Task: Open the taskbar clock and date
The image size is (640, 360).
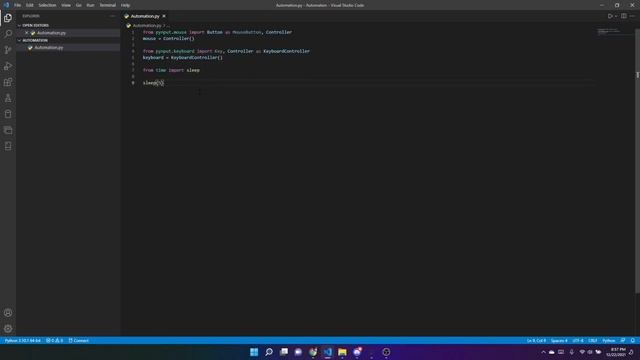Action: [x=617, y=352]
